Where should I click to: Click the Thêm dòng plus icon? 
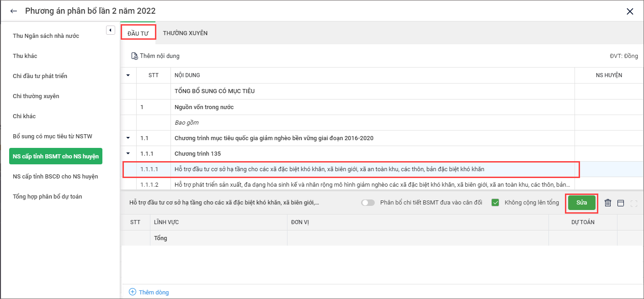point(133,292)
